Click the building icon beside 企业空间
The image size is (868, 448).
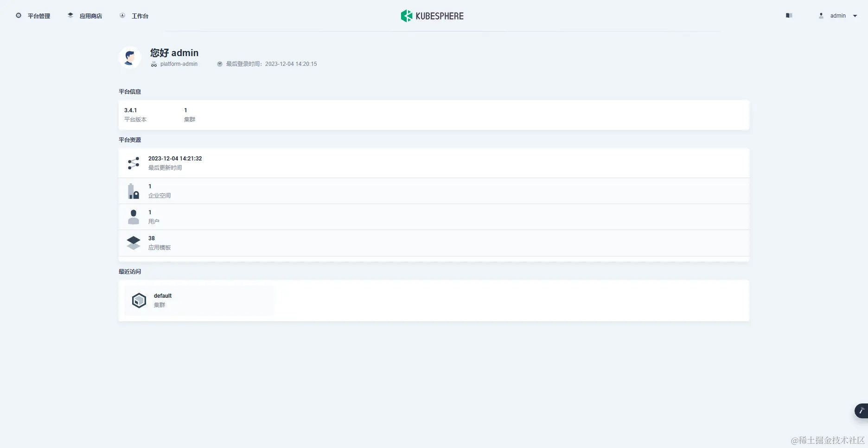[134, 191]
